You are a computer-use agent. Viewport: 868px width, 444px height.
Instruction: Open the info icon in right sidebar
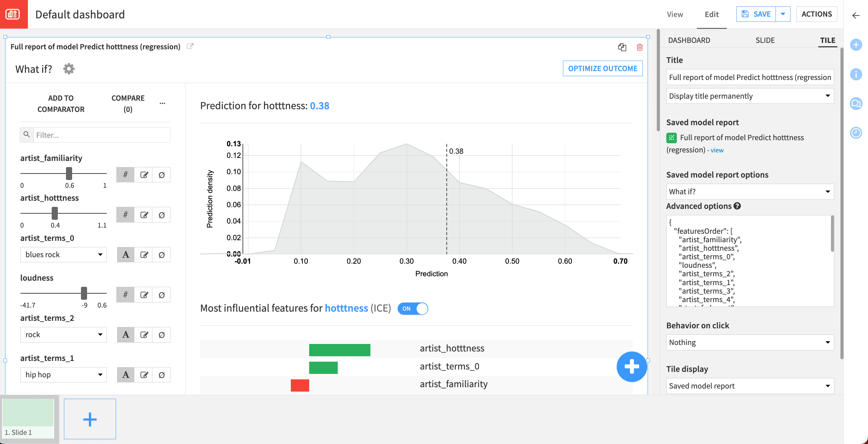pyautogui.click(x=856, y=74)
